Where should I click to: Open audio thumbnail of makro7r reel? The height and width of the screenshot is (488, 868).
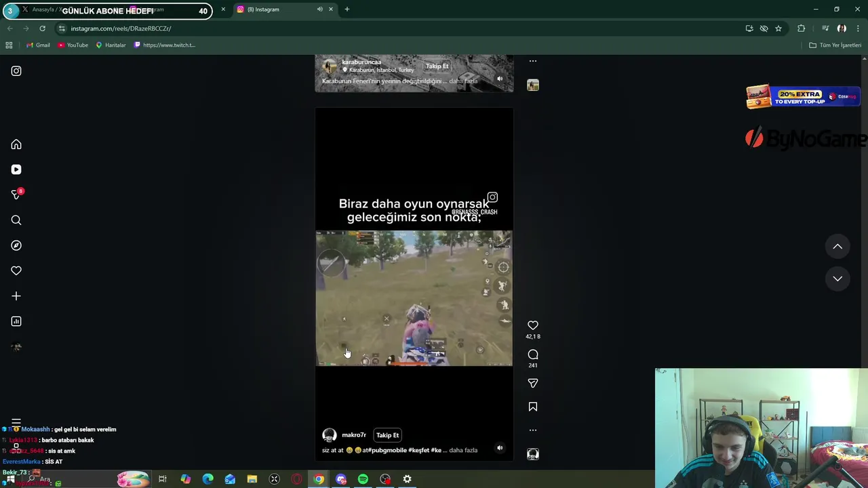[533, 454]
